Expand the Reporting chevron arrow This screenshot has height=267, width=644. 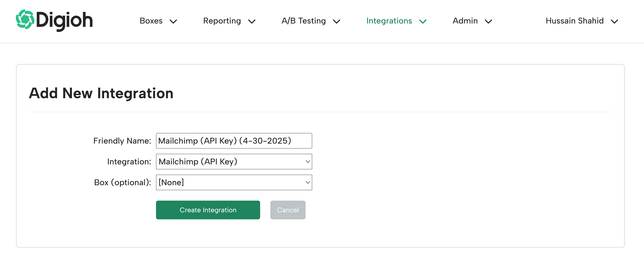[x=252, y=21]
